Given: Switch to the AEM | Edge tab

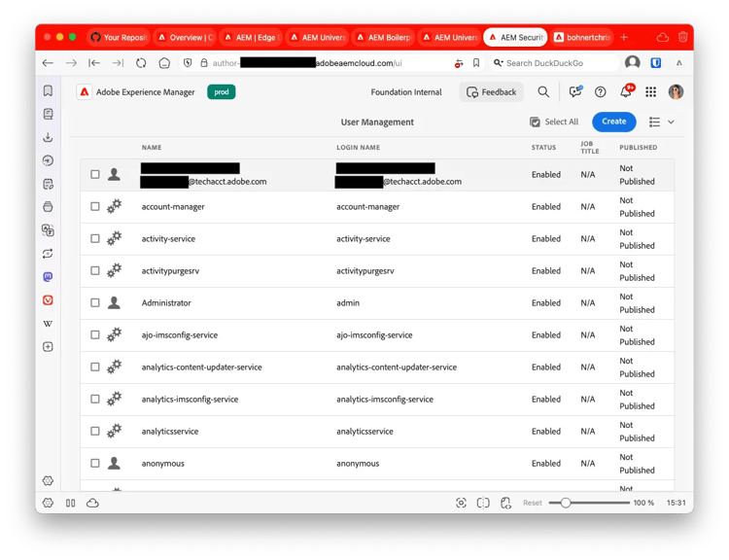Looking at the screenshot, I should tap(252, 37).
